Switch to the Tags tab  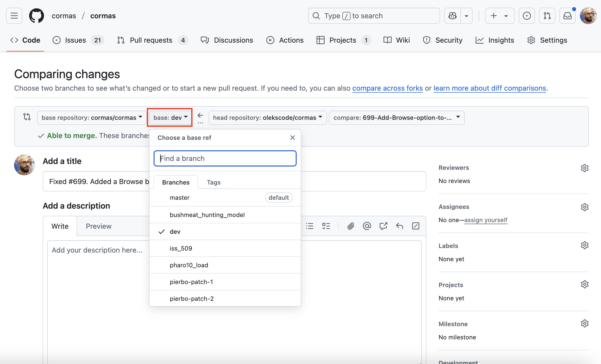[x=213, y=182]
